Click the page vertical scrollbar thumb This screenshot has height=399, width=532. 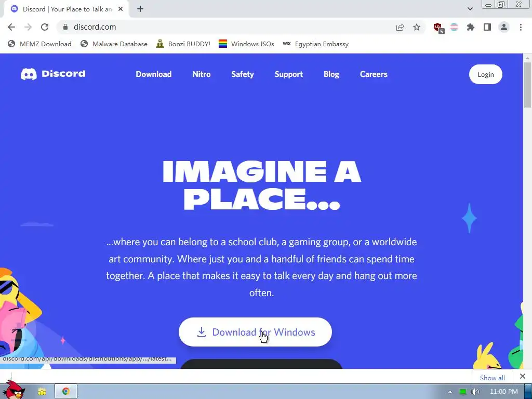[527, 85]
